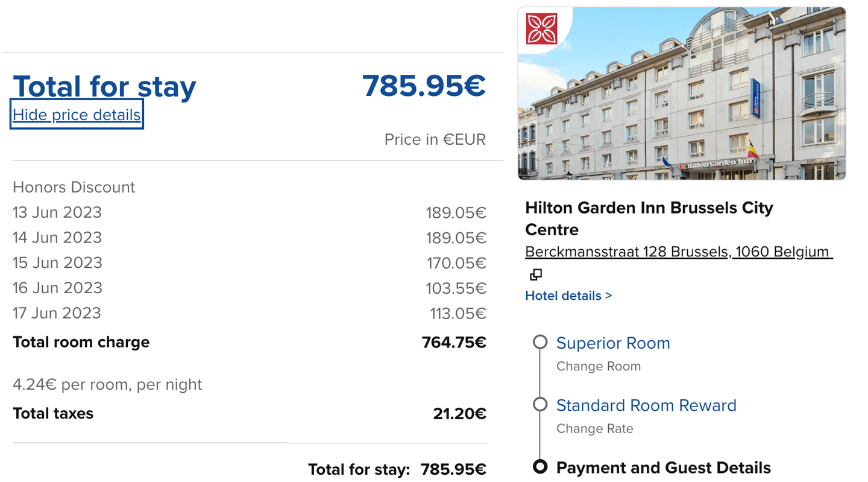Click the Total for stay heading

(x=104, y=86)
